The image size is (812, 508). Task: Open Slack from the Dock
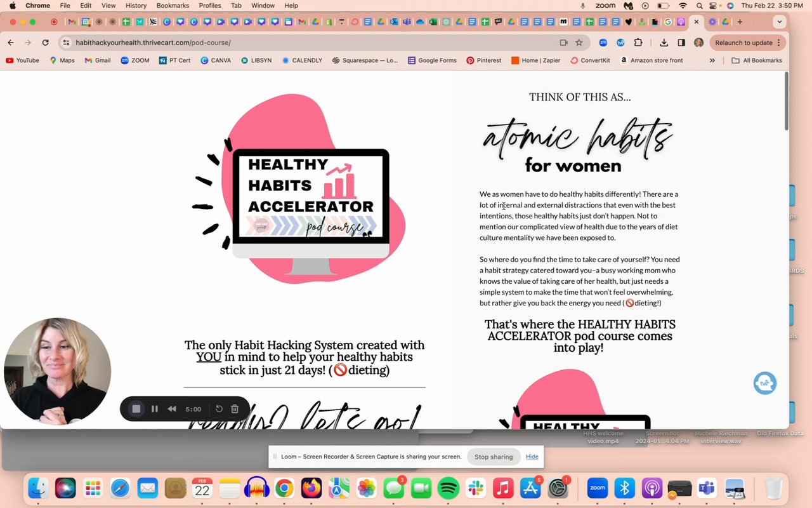475,488
